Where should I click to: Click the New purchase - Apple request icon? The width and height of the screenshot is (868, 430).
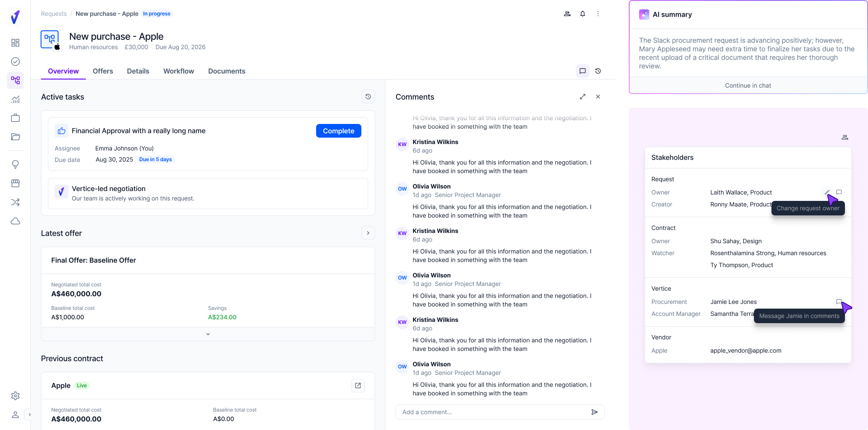click(x=50, y=40)
